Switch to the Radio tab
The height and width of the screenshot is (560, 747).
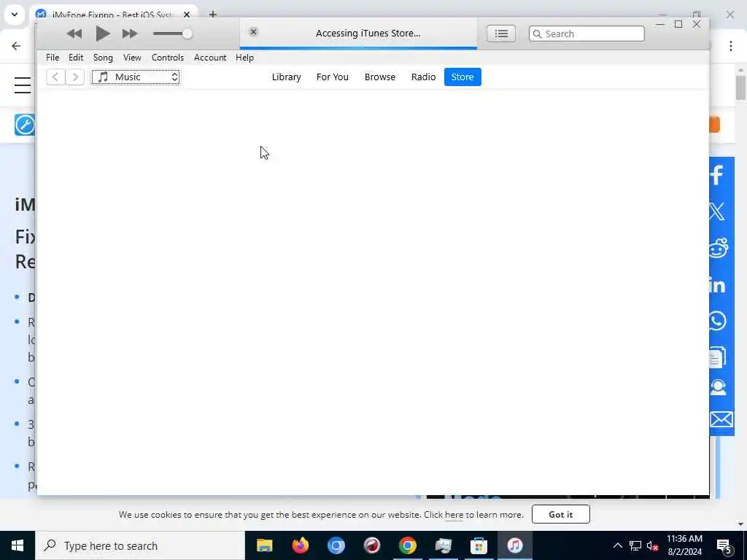tap(424, 77)
